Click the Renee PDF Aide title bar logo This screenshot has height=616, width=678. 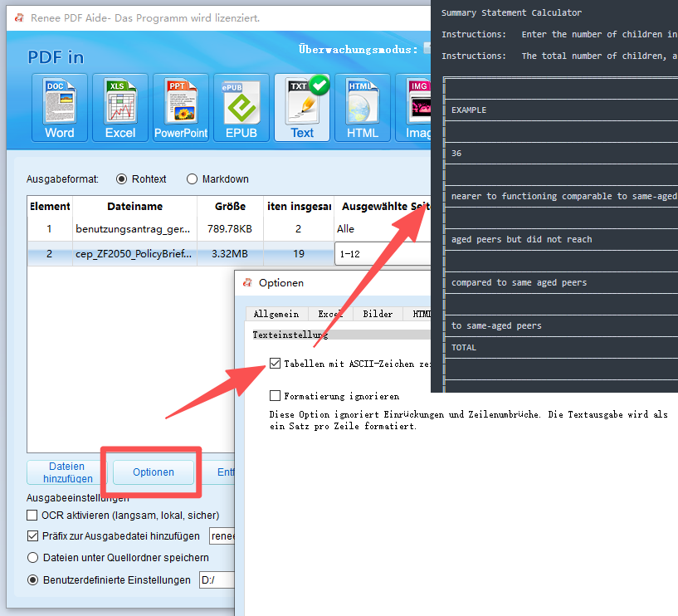tap(18, 17)
